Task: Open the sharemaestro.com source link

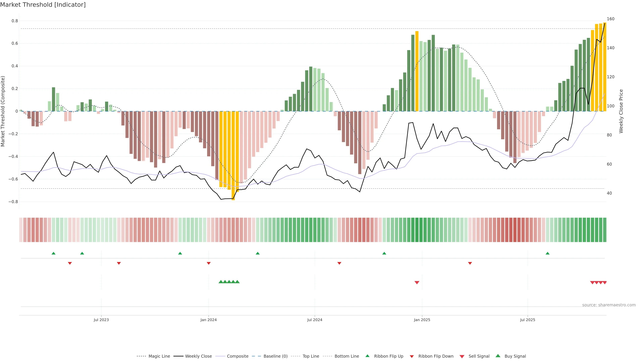Action: (609, 305)
